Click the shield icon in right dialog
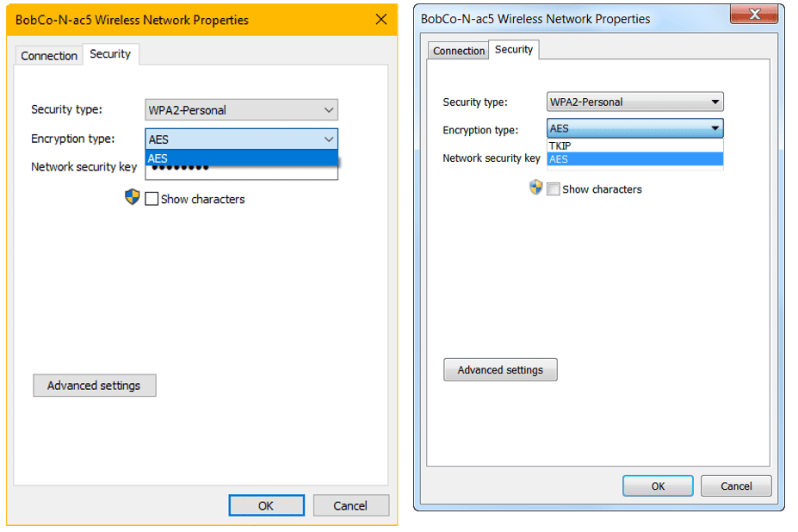The height and width of the screenshot is (532, 798). point(535,187)
